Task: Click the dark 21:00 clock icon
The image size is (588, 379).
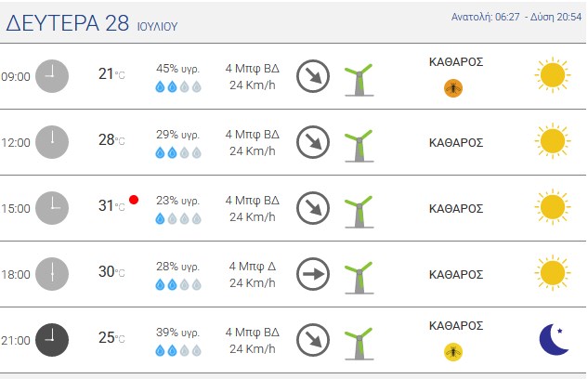Action: click(x=52, y=340)
